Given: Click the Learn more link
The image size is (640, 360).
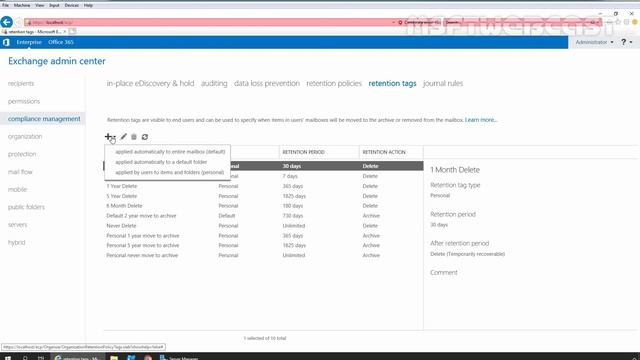Looking at the screenshot, I should (x=481, y=120).
